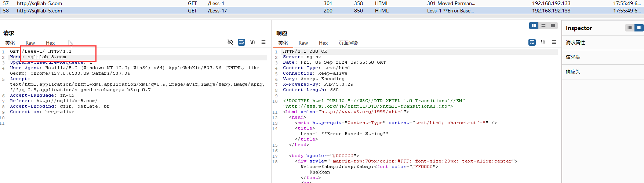Click 'HTTP/1.1 200 OK' response status line

305,51
